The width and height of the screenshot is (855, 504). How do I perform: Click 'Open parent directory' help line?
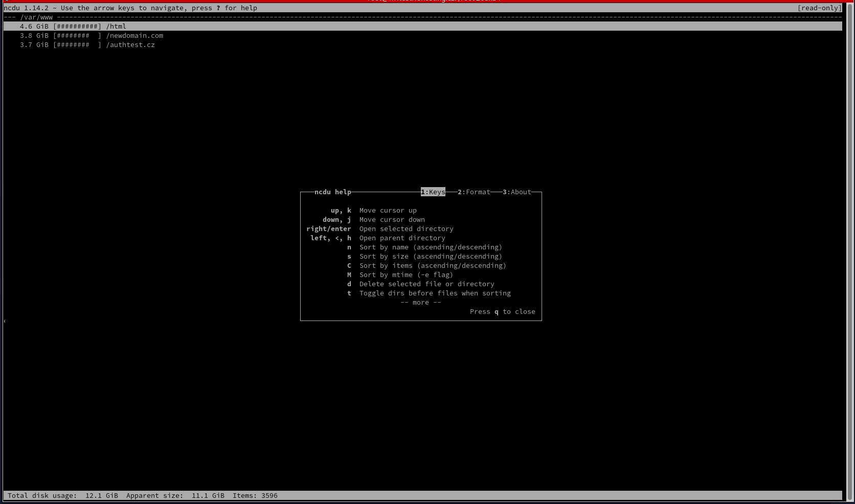(402, 238)
